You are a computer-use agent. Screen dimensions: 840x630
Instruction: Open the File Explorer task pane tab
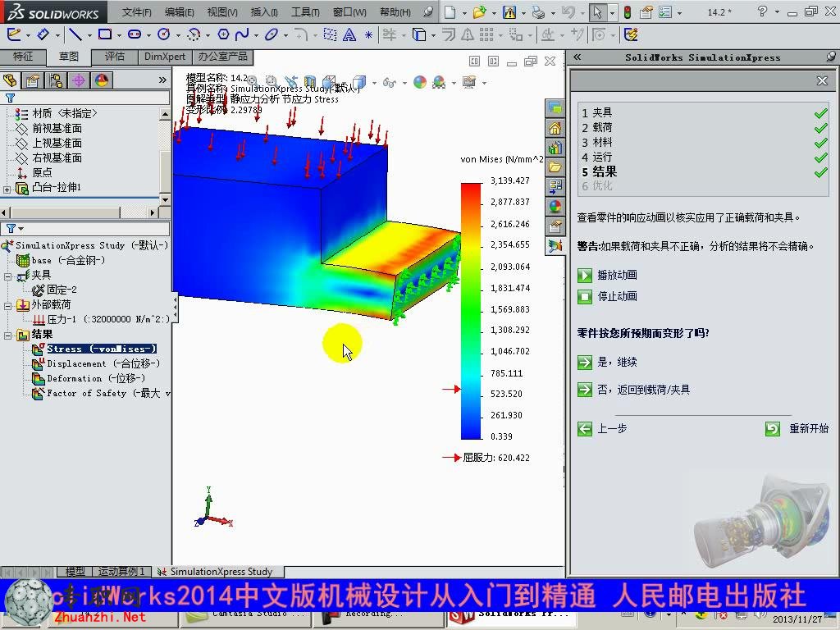coord(555,167)
